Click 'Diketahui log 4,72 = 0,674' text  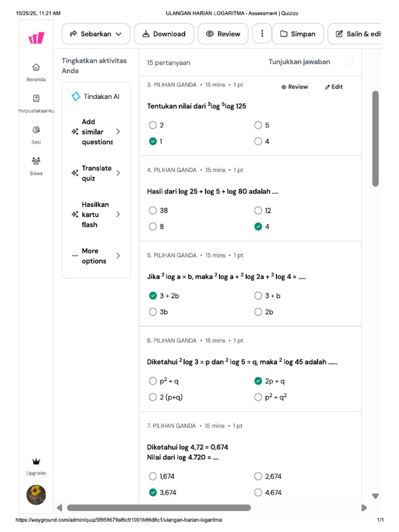(188, 447)
